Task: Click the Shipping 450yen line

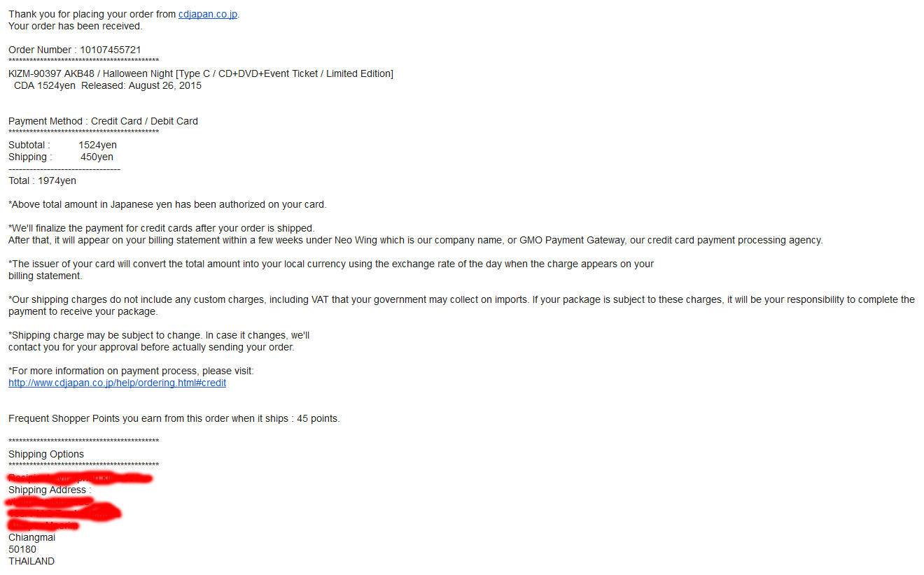Action: click(61, 157)
